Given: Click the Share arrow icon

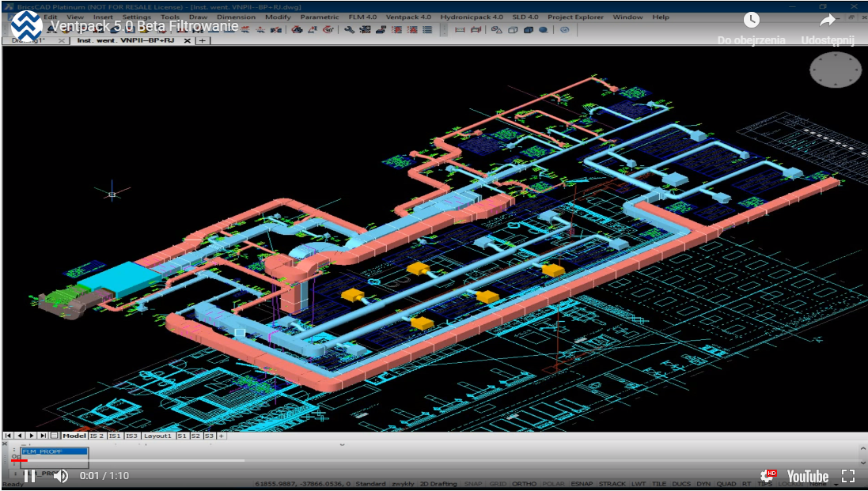Looking at the screenshot, I should 828,21.
